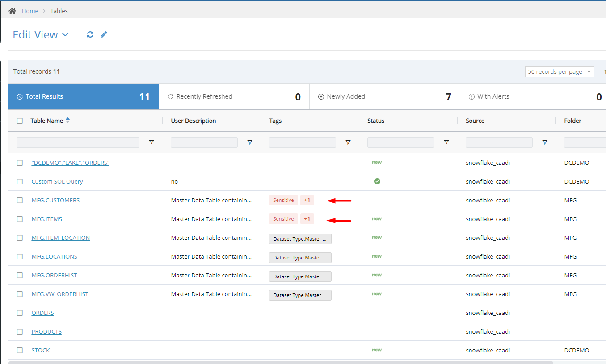The height and width of the screenshot is (364, 606).
Task: Open the Home icon in breadcrumb
Action: tap(13, 11)
